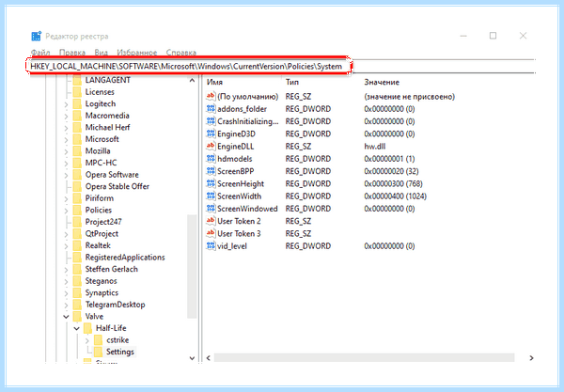Screen dimensions: 564x392
Task: Select the Opera Software folder icon
Action: [x=77, y=175]
